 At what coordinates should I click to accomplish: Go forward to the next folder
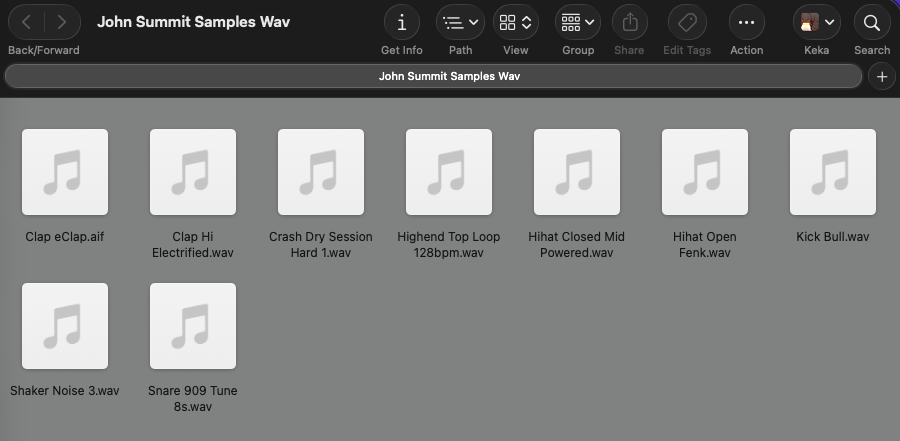coord(62,22)
